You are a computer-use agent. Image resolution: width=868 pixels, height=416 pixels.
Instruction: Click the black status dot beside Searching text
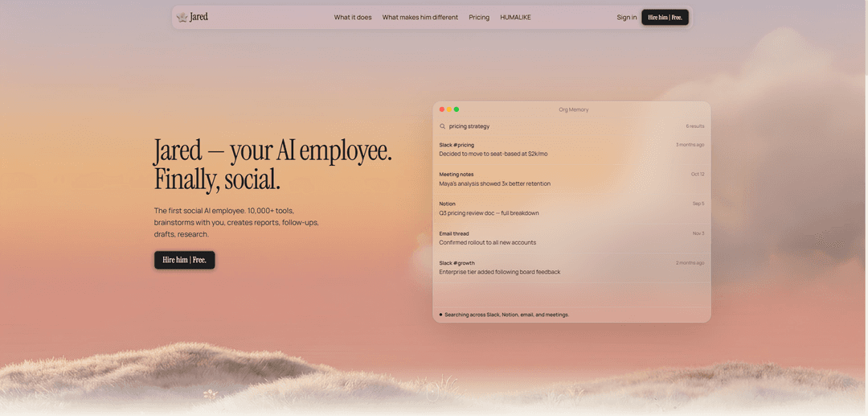(440, 315)
